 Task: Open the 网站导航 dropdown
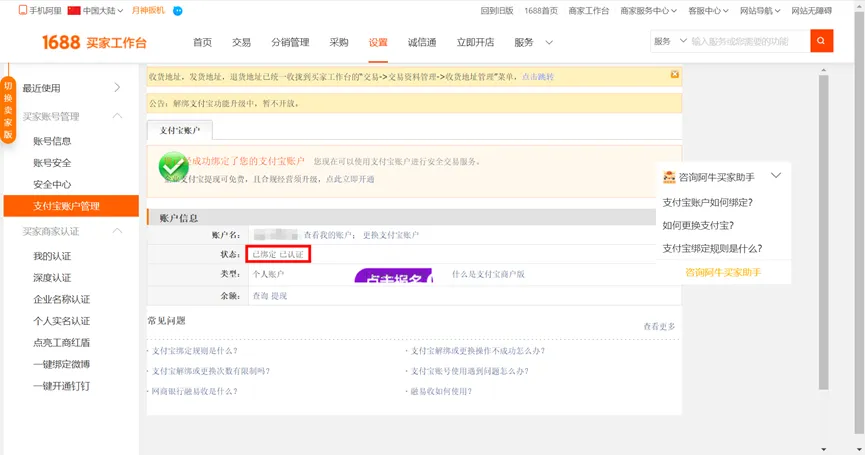pyautogui.click(x=760, y=10)
